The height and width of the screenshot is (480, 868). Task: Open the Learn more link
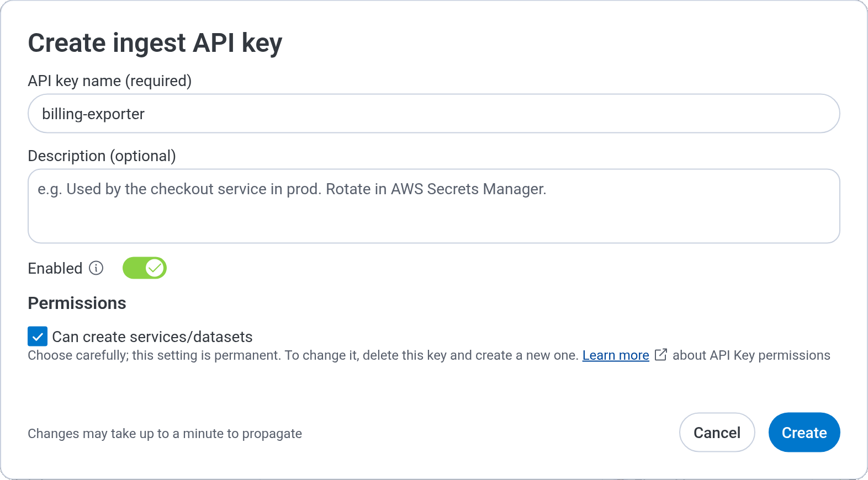pos(616,355)
